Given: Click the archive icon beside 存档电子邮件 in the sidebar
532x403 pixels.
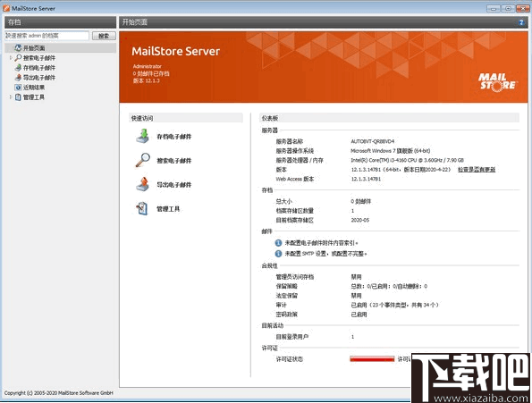Looking at the screenshot, I should click(x=18, y=67).
